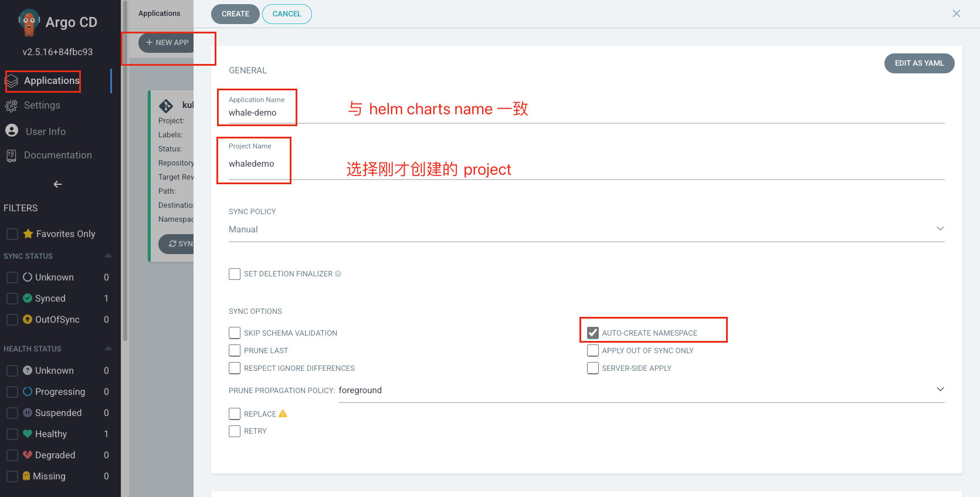Close the new app panel with X
This screenshot has width=980, height=497.
pos(957,13)
